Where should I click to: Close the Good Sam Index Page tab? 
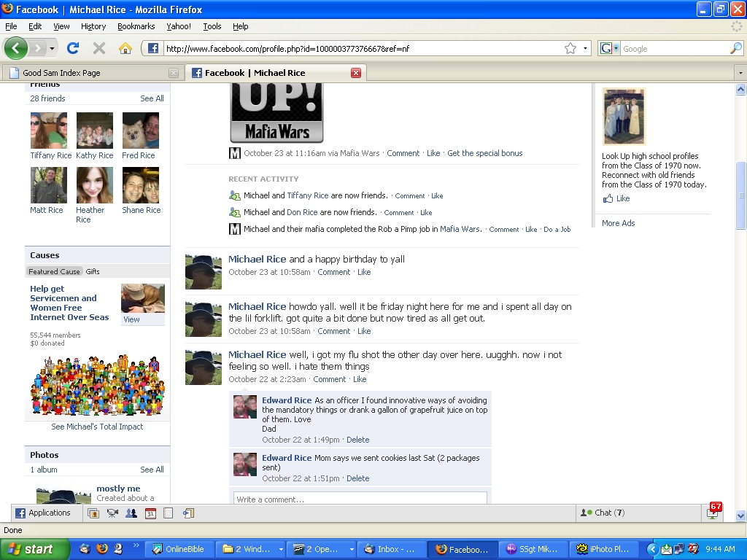[174, 73]
